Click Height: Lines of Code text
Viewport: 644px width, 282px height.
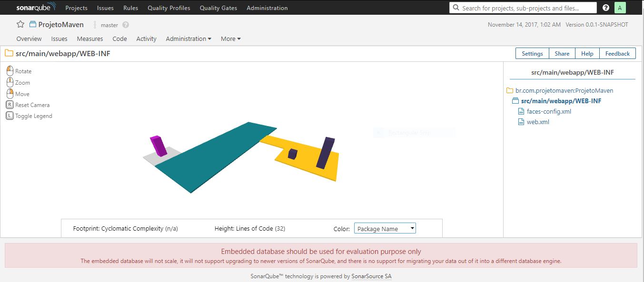250,228
